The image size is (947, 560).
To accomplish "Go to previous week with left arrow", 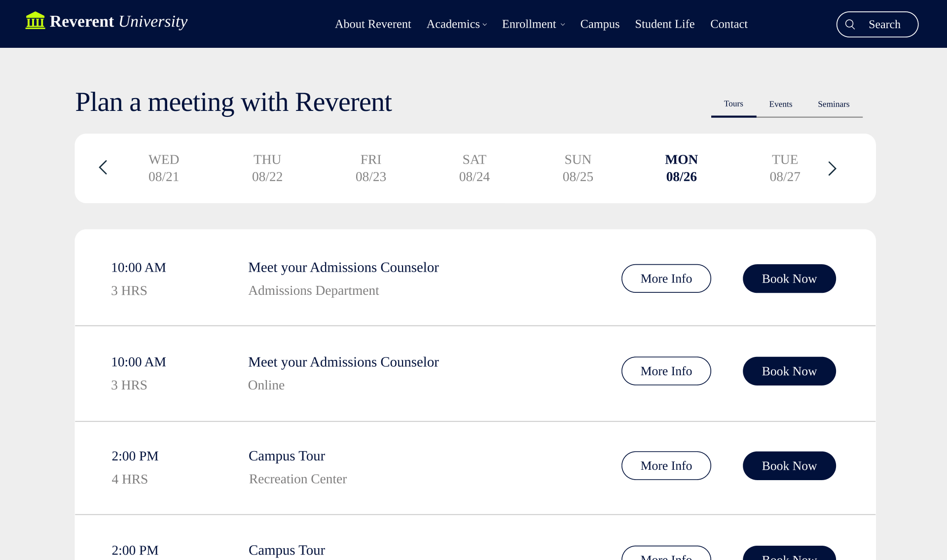I will point(103,168).
